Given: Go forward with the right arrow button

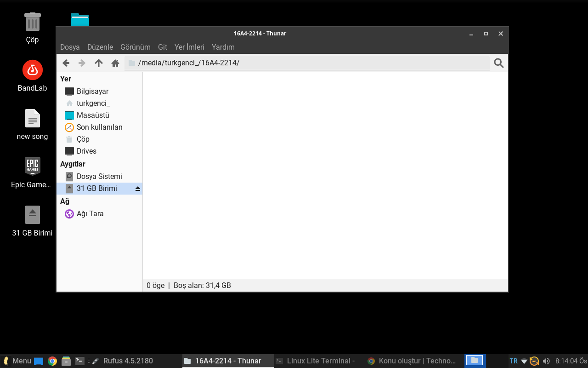Looking at the screenshot, I should (x=82, y=63).
